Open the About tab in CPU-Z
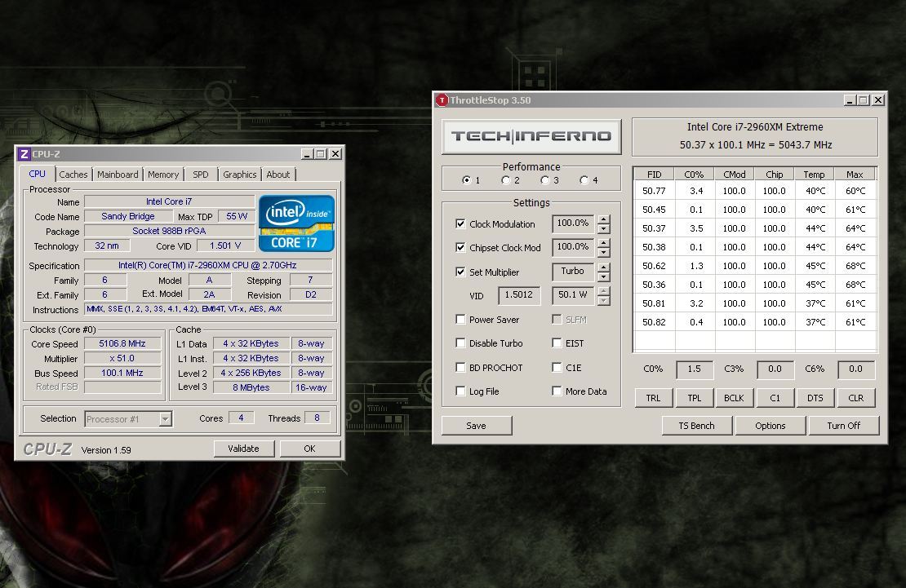The width and height of the screenshot is (906, 588). point(278,175)
